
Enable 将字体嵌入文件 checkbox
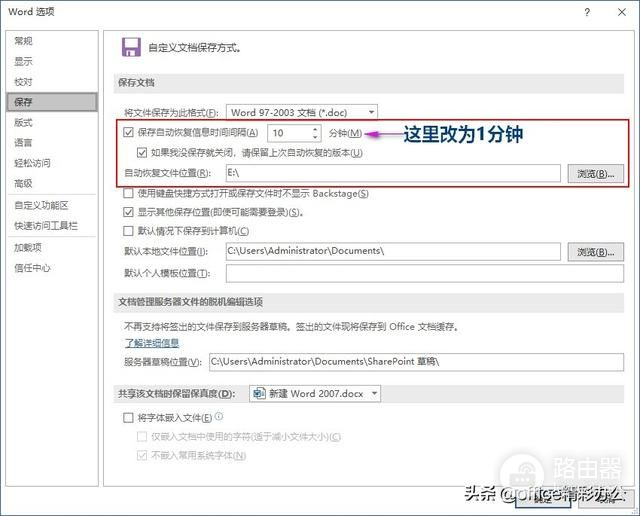[x=128, y=418]
